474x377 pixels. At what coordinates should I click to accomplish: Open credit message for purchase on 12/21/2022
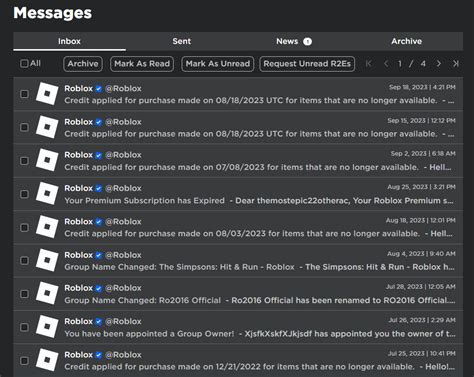coord(238,361)
